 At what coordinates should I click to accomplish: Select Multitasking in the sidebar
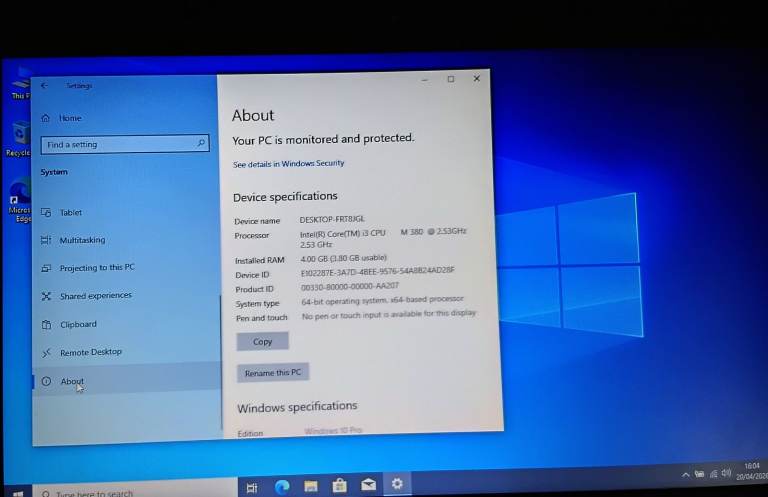[x=81, y=241]
